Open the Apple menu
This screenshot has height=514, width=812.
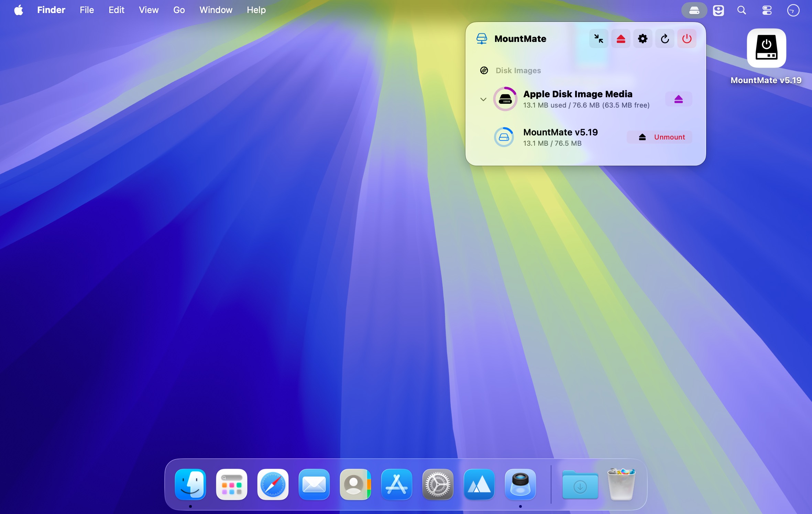pos(19,10)
